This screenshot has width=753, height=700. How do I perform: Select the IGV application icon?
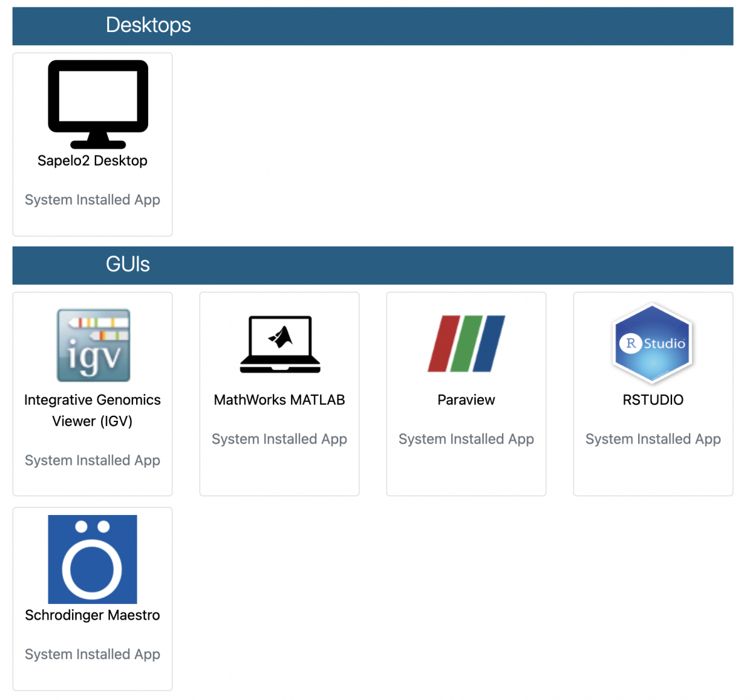point(92,344)
